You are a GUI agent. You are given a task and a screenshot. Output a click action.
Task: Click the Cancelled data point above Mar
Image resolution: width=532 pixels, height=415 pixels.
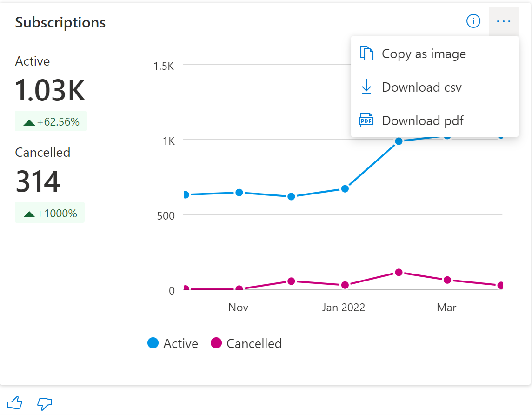[x=447, y=280]
